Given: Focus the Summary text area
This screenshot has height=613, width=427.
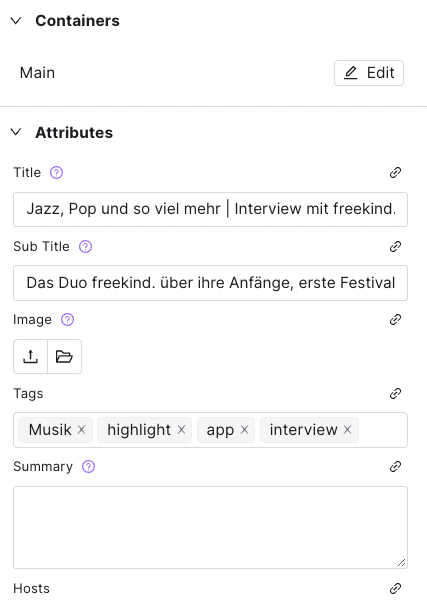Looking at the screenshot, I should 210,527.
